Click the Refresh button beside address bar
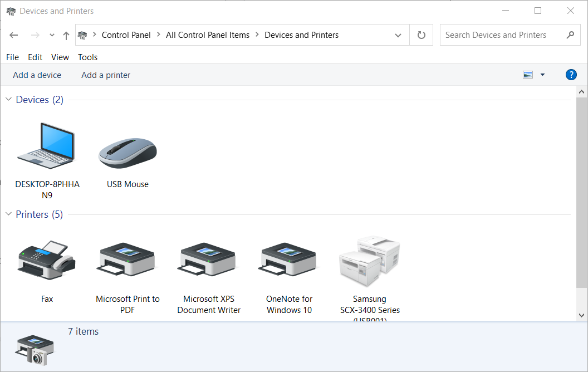 (421, 35)
